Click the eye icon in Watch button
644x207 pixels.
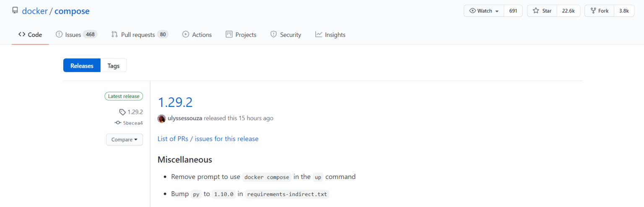[x=473, y=11]
